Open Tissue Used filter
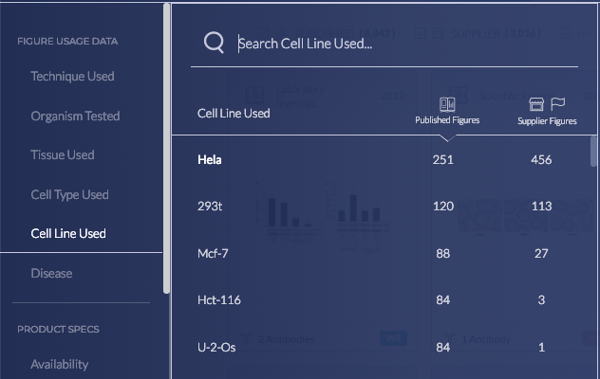600x379 pixels. pos(62,155)
